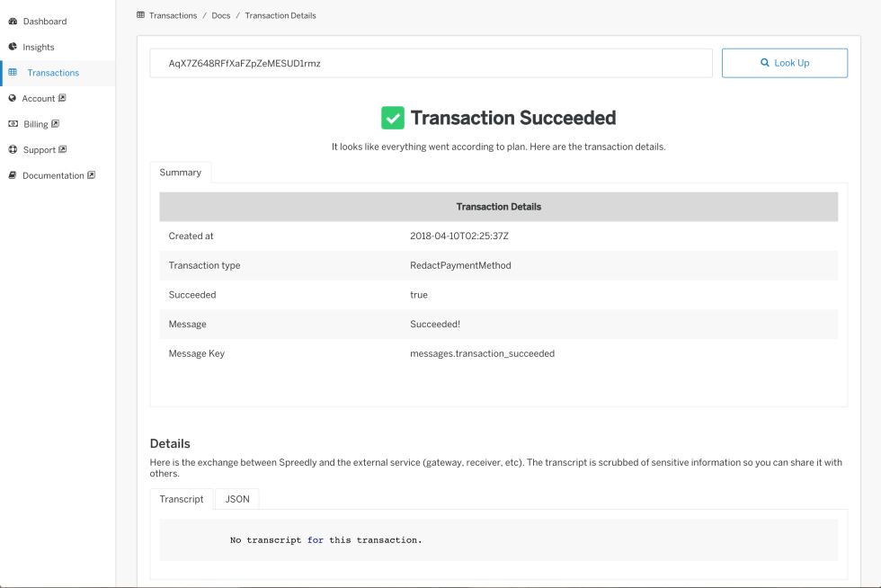Go to Insights in the sidebar
This screenshot has width=881, height=588.
[39, 47]
